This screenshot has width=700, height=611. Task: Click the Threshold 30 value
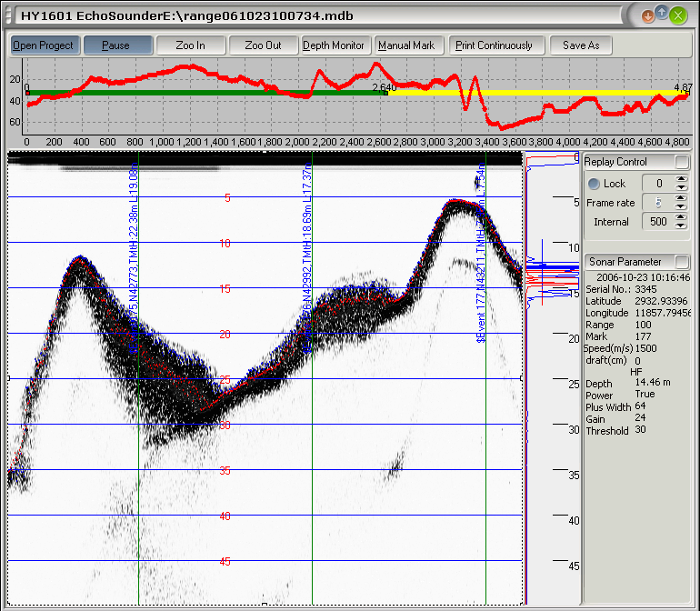click(x=640, y=430)
